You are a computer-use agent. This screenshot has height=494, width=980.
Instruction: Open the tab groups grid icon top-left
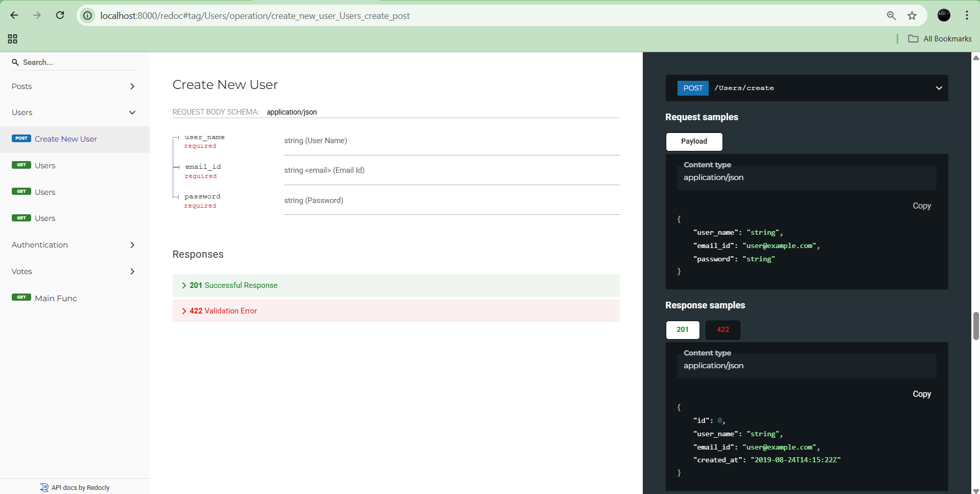12,38
